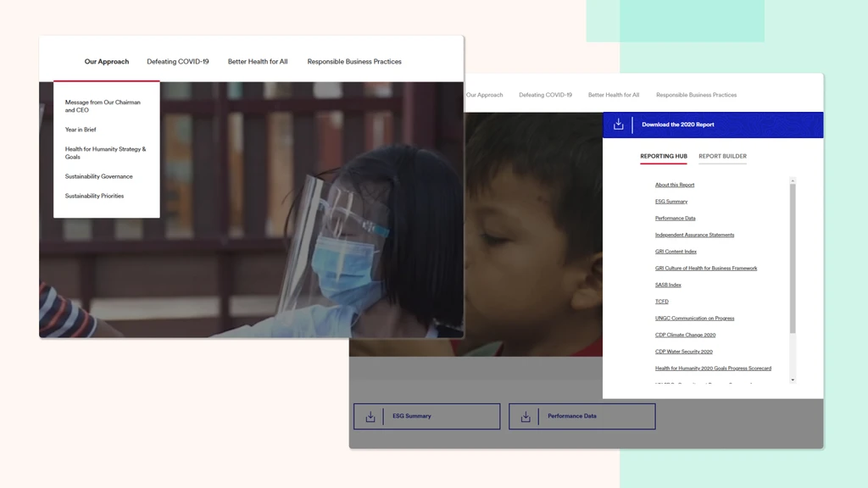Viewport: 868px width, 488px height.
Task: Open Health for Humanity Strategy & Goals
Action: click(105, 152)
